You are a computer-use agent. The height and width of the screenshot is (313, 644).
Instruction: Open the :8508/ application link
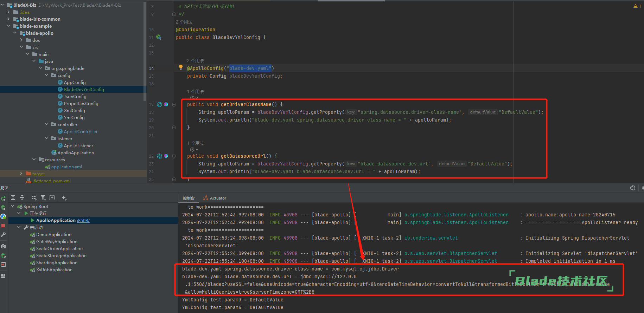83,221
